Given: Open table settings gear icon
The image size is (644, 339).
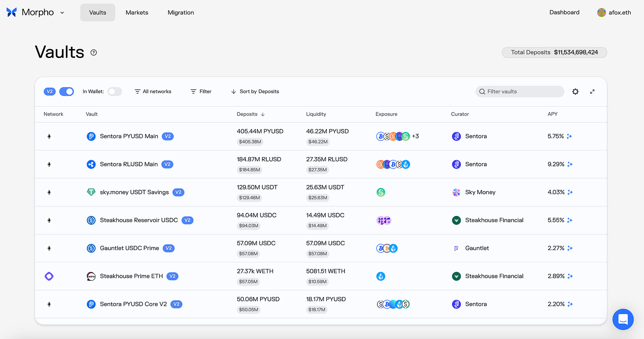Looking at the screenshot, I should (575, 92).
